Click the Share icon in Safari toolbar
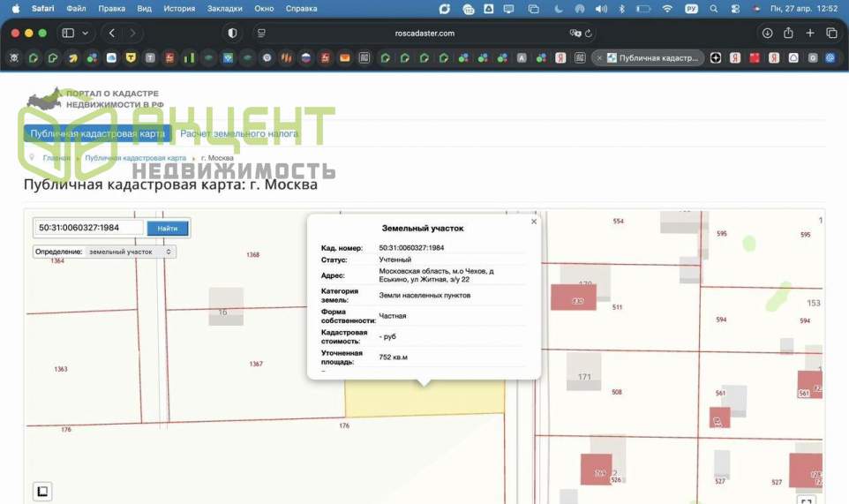Viewport: 849px width, 504px height. tap(788, 33)
